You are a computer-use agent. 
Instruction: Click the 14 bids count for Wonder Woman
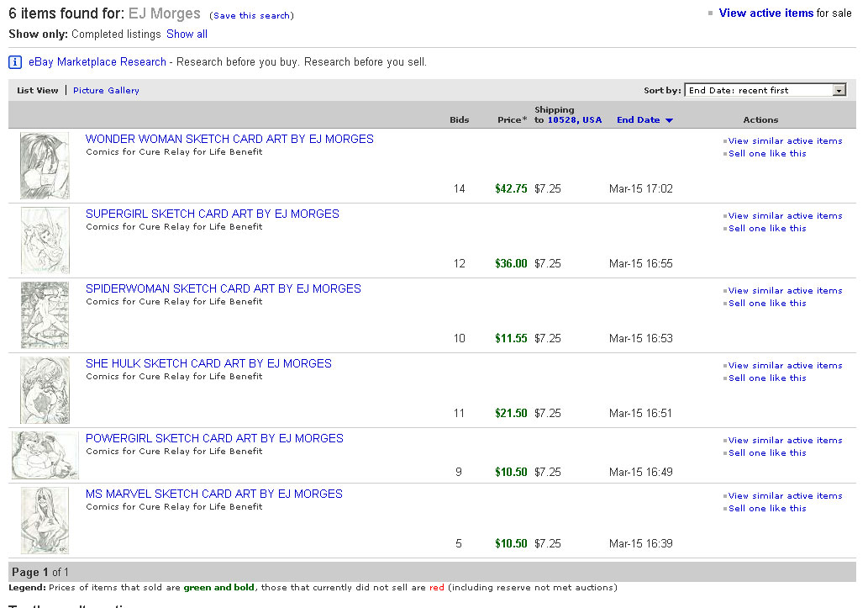tap(459, 189)
